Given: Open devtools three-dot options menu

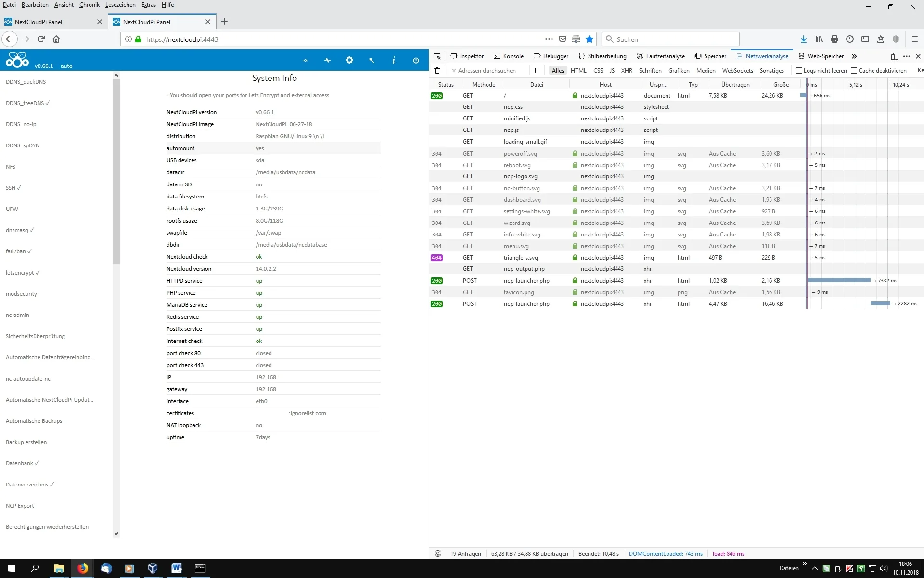Looking at the screenshot, I should click(907, 56).
